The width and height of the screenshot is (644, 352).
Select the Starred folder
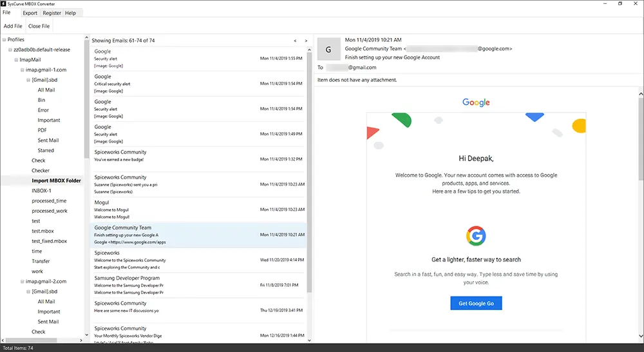point(46,150)
